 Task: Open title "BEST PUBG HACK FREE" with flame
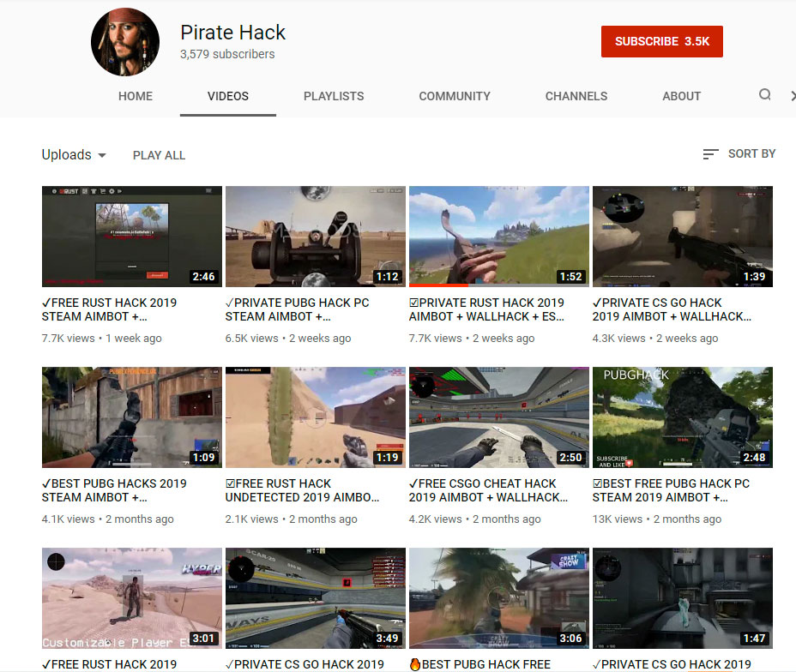pos(479,664)
